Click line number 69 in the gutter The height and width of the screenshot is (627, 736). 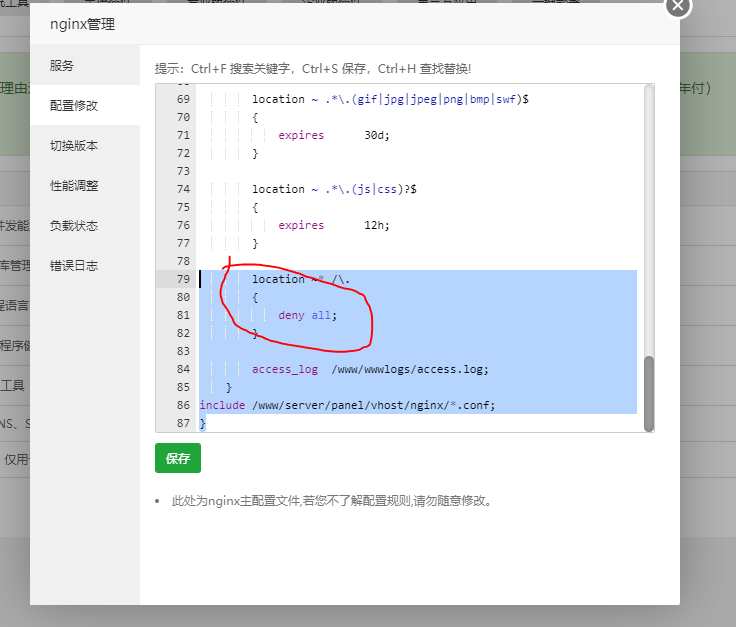click(x=183, y=99)
